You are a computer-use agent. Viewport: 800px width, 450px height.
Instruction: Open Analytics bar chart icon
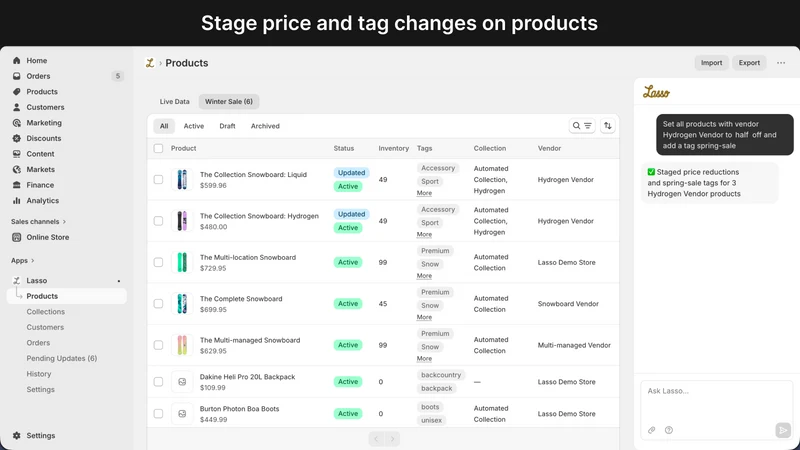point(16,201)
